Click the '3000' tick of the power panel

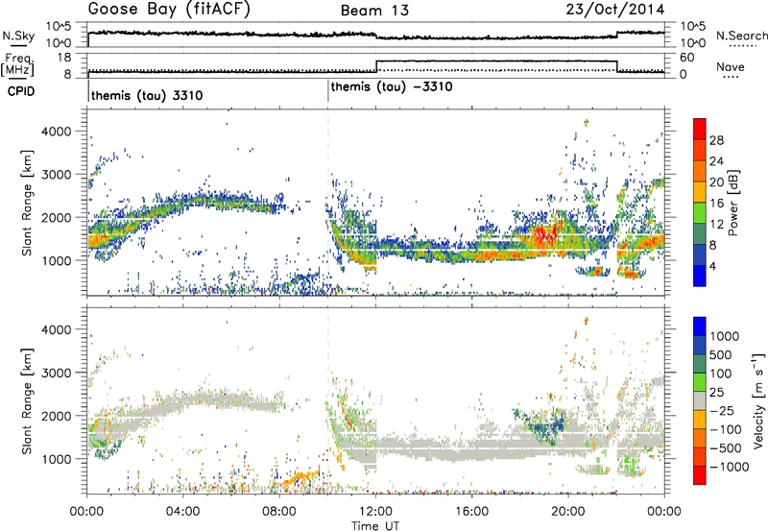click(x=57, y=175)
